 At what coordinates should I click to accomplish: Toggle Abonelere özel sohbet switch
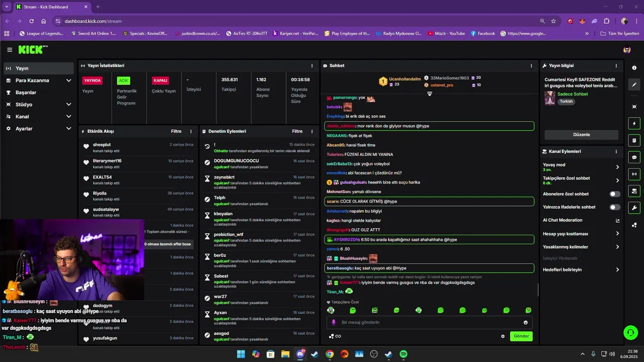(615, 194)
